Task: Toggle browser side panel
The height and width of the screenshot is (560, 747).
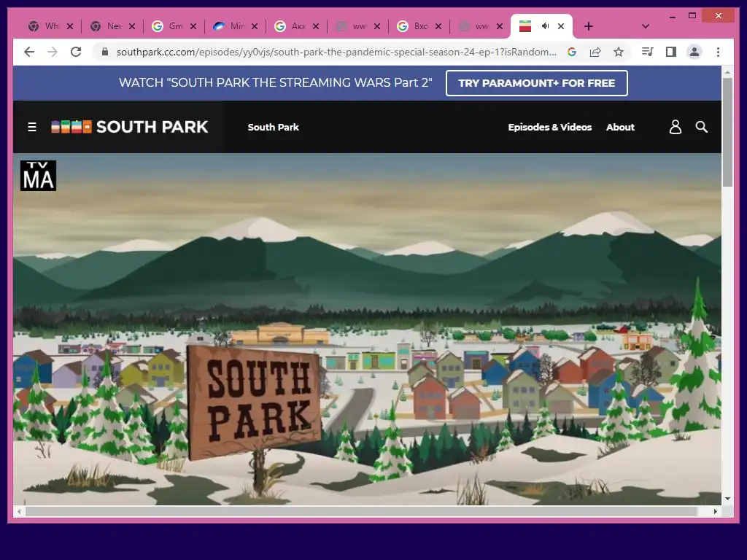Action: click(671, 52)
